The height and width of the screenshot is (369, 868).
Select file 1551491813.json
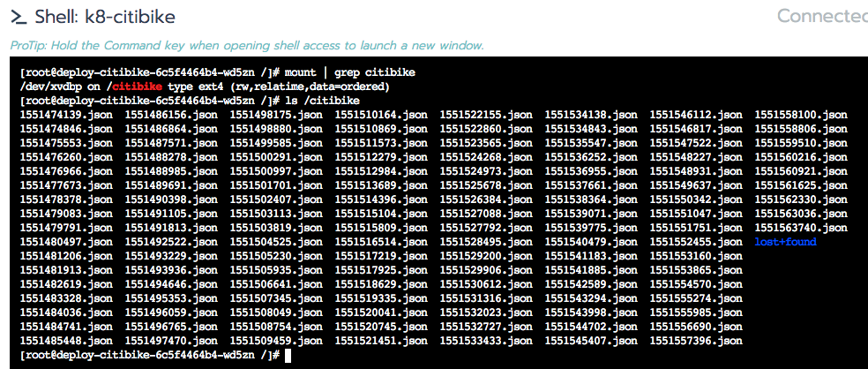coord(171,228)
